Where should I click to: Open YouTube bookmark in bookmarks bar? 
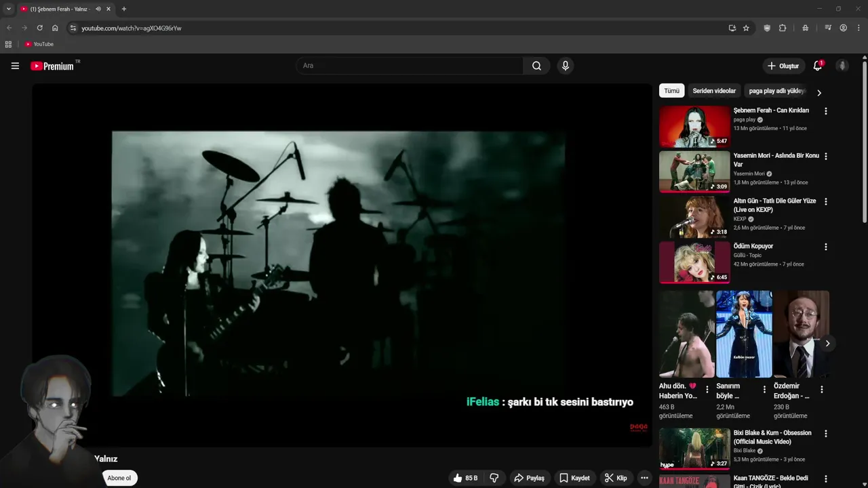[39, 44]
